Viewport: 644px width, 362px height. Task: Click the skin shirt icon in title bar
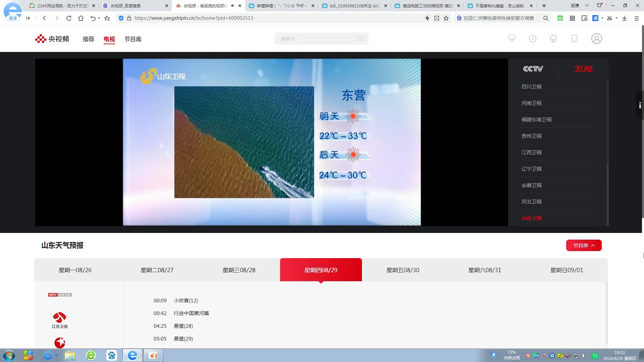tap(599, 5)
